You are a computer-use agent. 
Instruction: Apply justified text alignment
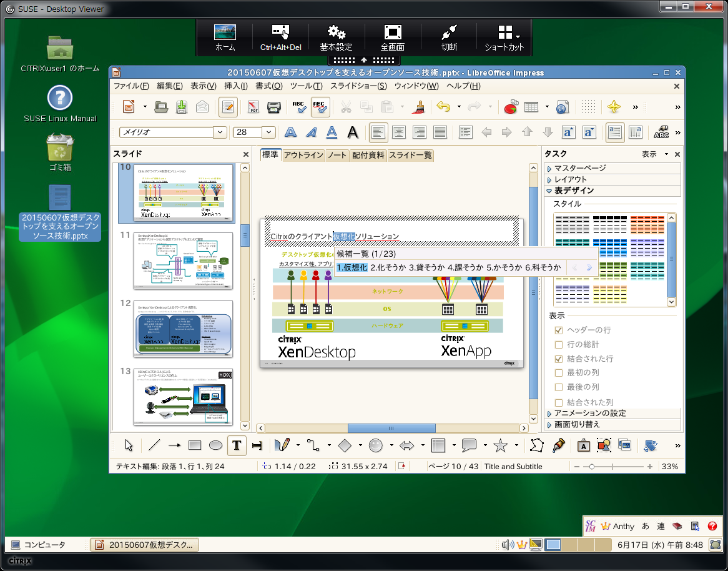point(440,132)
